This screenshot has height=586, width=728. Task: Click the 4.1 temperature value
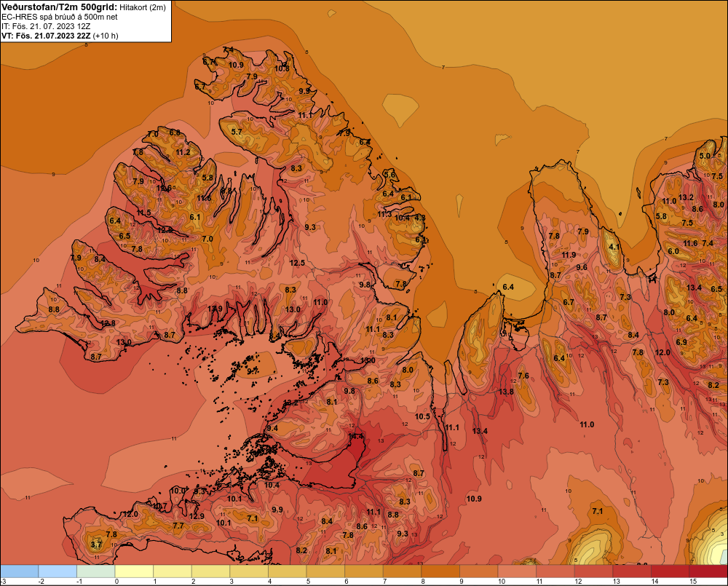click(x=614, y=247)
